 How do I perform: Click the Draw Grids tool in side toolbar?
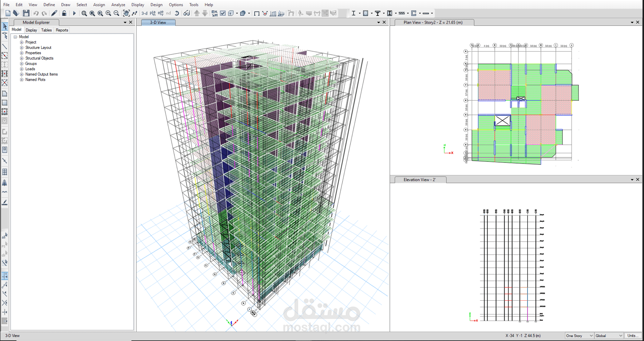(5, 172)
